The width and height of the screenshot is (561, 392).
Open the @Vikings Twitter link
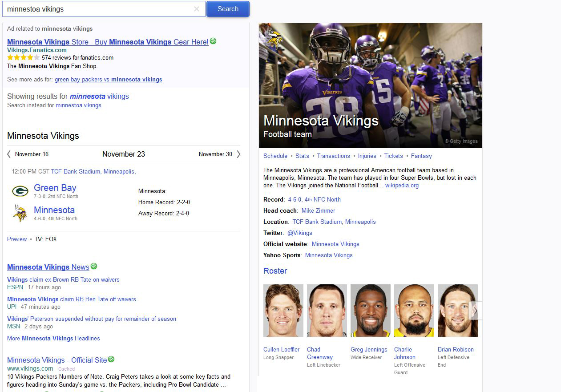click(300, 233)
